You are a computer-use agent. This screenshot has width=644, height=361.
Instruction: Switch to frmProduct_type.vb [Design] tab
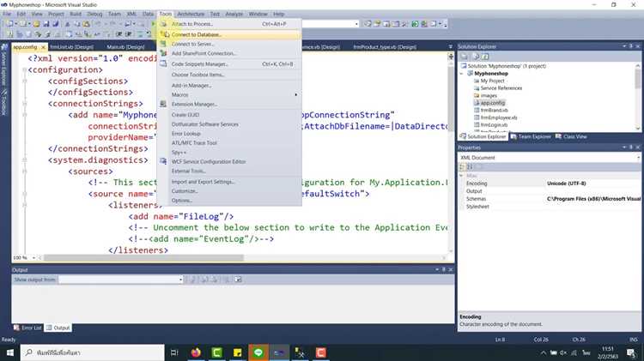coord(385,47)
